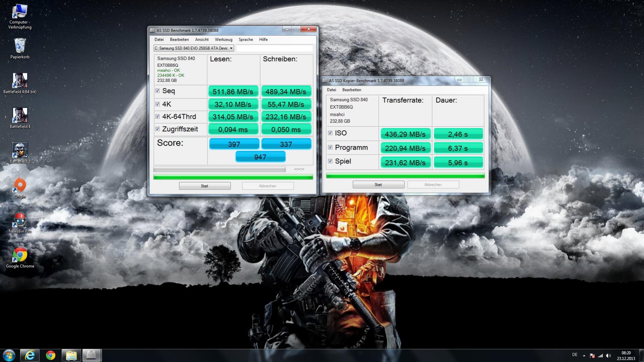
Task: Launch Battlefield 4 (64 bit) desktop shortcut
Action: point(20,83)
